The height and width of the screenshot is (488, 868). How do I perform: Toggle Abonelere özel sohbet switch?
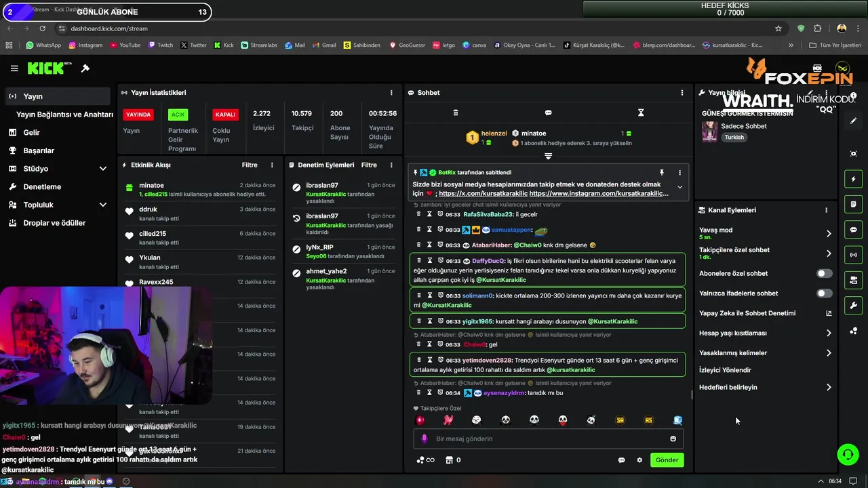point(824,273)
